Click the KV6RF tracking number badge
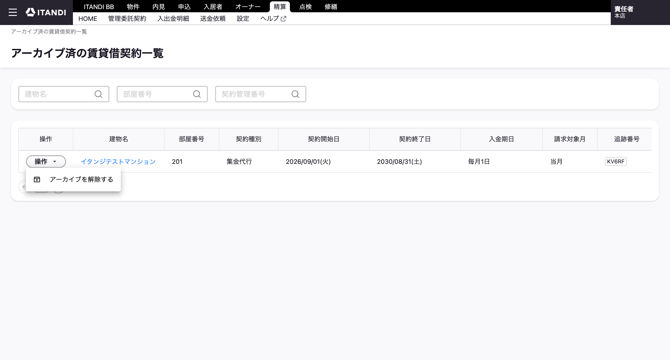 [x=615, y=161]
